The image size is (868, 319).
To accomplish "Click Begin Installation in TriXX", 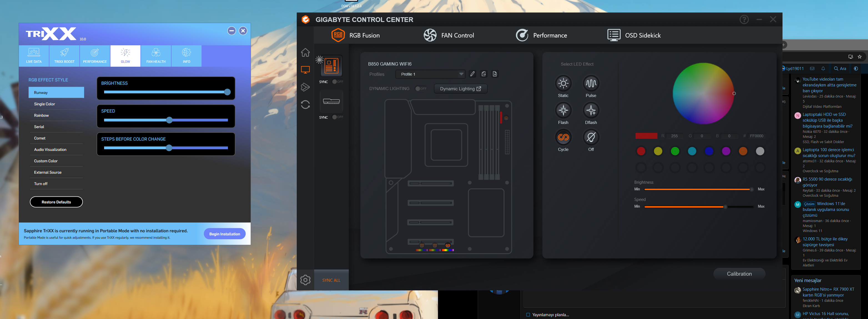I will tap(224, 234).
